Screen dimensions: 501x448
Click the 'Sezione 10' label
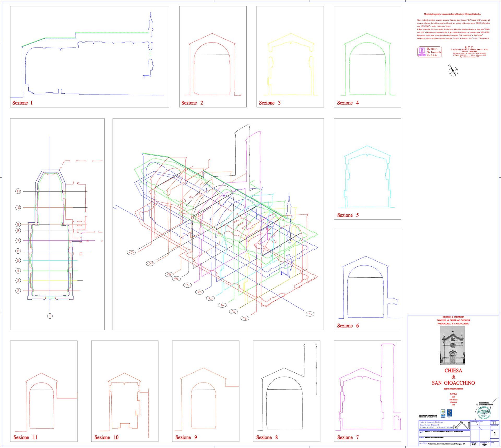pyautogui.click(x=106, y=438)
